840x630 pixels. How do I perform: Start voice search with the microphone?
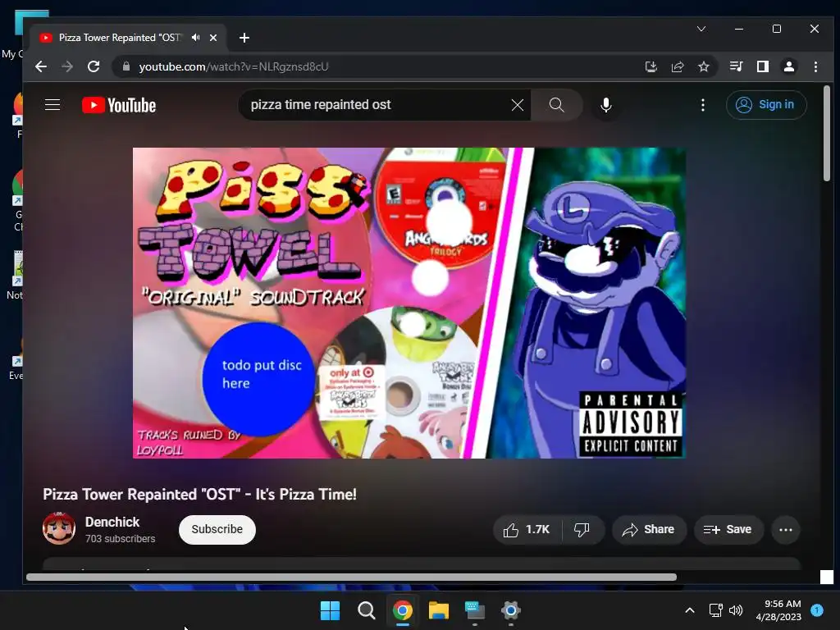[x=606, y=105]
